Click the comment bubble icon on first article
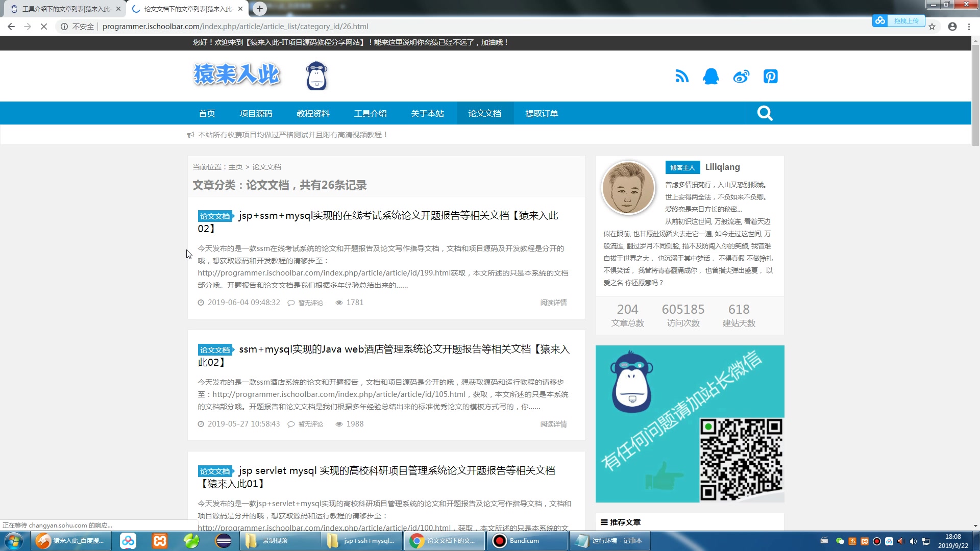980x551 pixels. [x=291, y=303]
